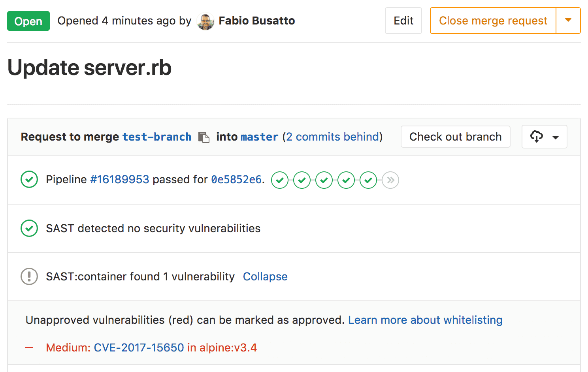Click the pipeline passed status check icon
588x372 pixels.
[29, 180]
